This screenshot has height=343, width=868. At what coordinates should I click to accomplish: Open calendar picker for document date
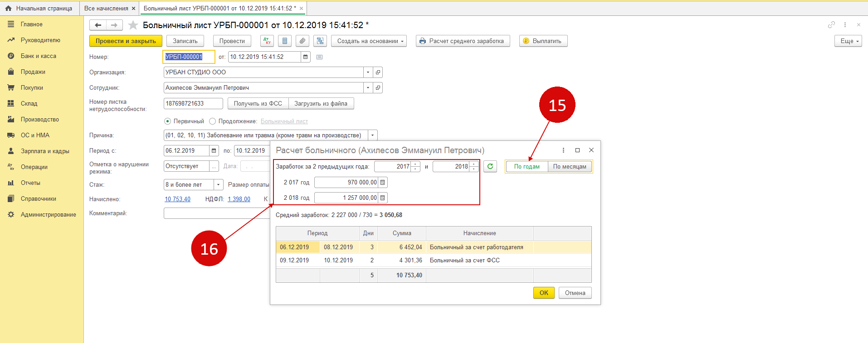(306, 57)
